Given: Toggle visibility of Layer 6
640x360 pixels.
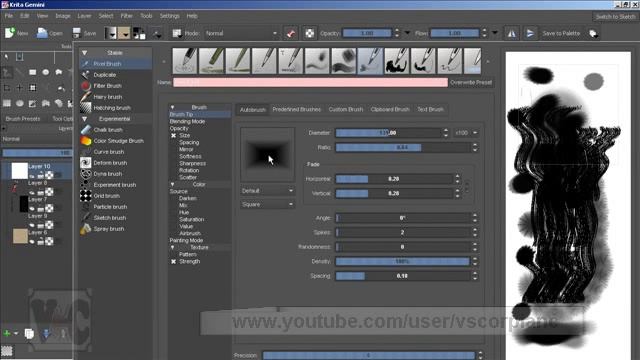Looking at the screenshot, I should 32,241.
